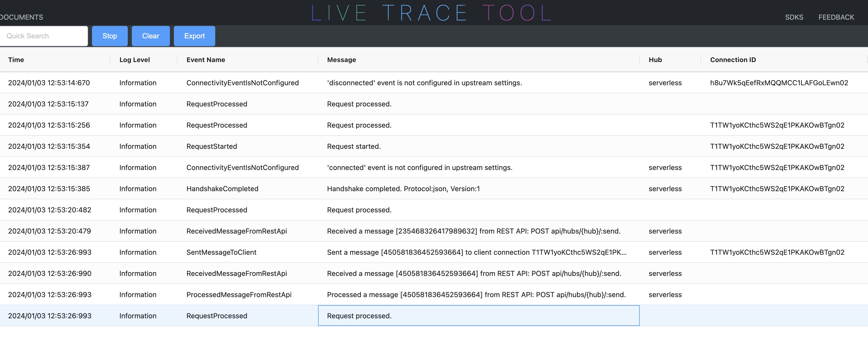
Task: Open the DOCUMENTS menu link
Action: tap(22, 17)
